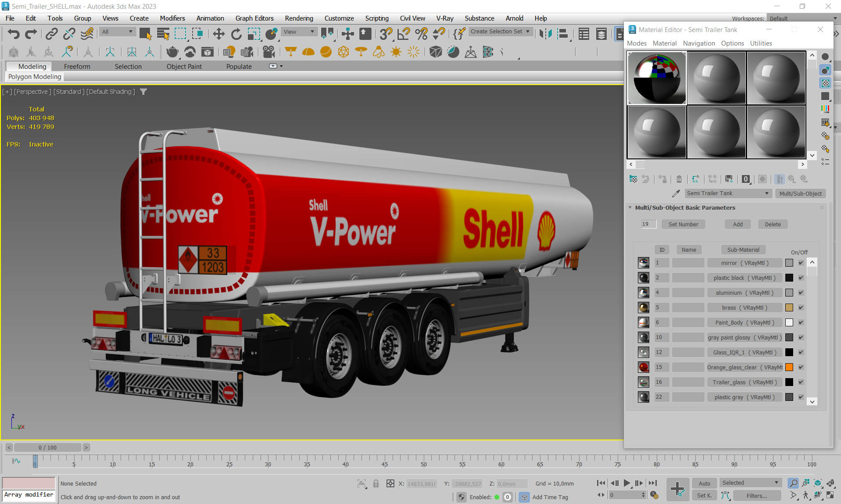Screen dimensions: 841x504
Task: Click the Set Number button
Action: (x=683, y=224)
